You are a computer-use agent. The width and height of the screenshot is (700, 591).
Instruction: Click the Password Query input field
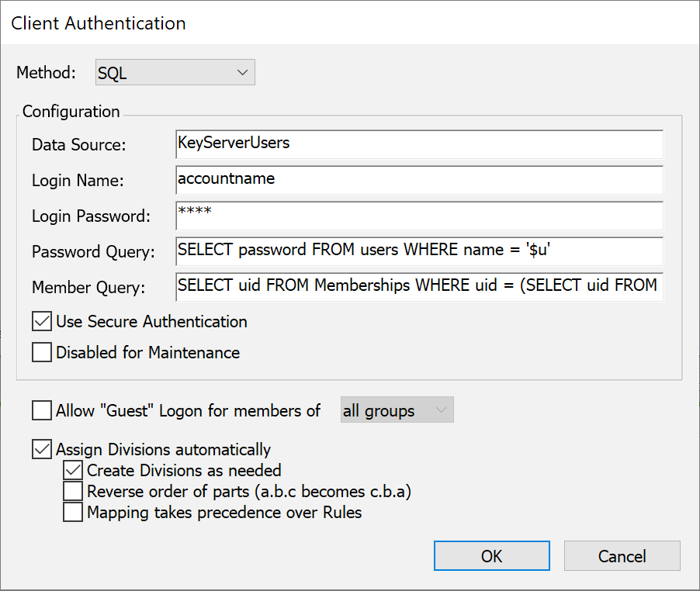[419, 251]
